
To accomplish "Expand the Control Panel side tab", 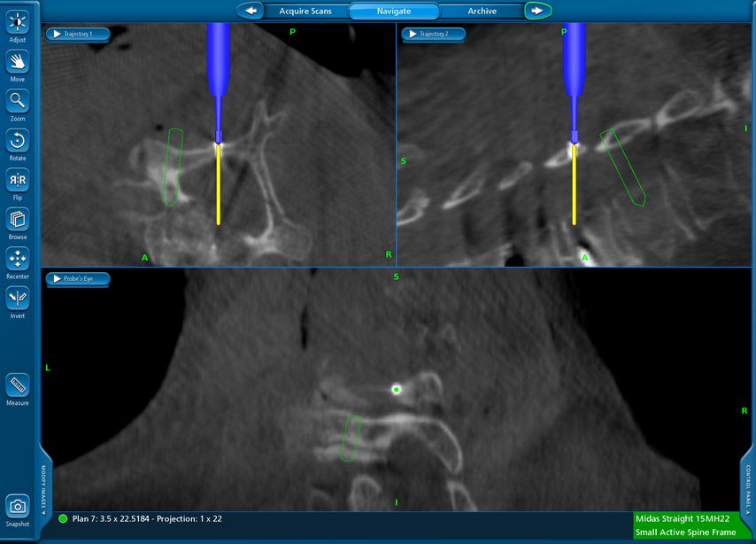I will pyautogui.click(x=748, y=489).
